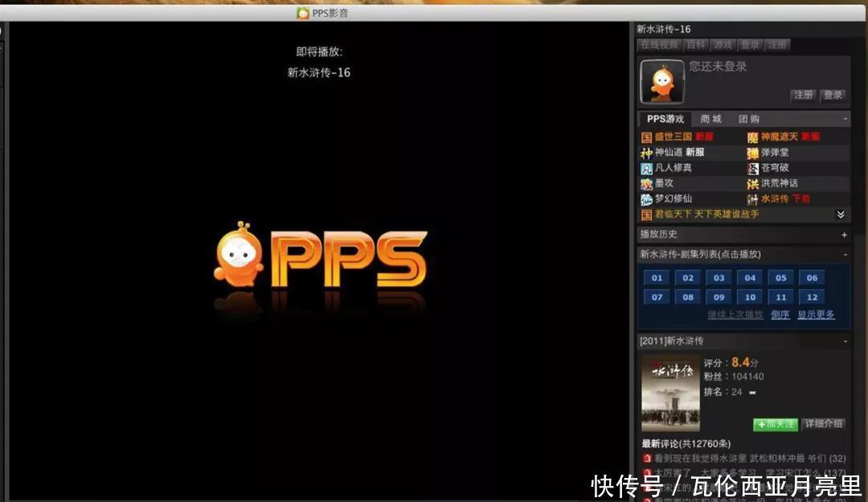Switch to the 团购 tab

(x=747, y=118)
